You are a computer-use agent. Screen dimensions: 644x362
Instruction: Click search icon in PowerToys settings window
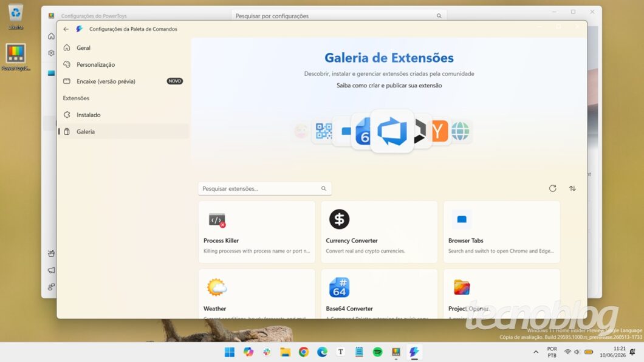pyautogui.click(x=439, y=16)
